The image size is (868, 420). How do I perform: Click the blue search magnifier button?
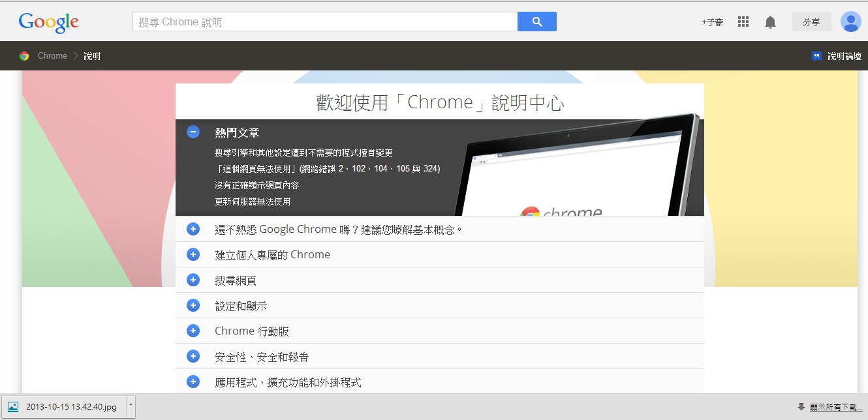[537, 22]
